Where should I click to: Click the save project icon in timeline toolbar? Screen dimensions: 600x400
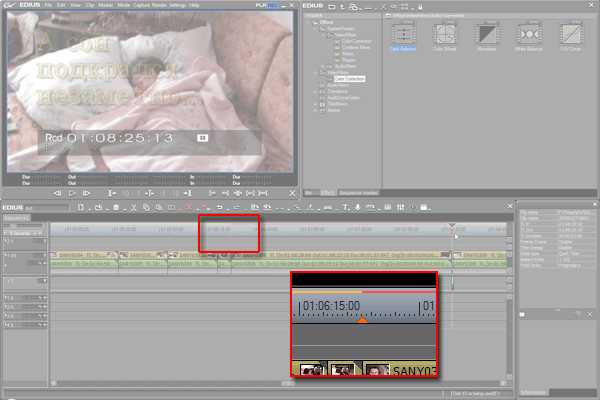point(116,207)
